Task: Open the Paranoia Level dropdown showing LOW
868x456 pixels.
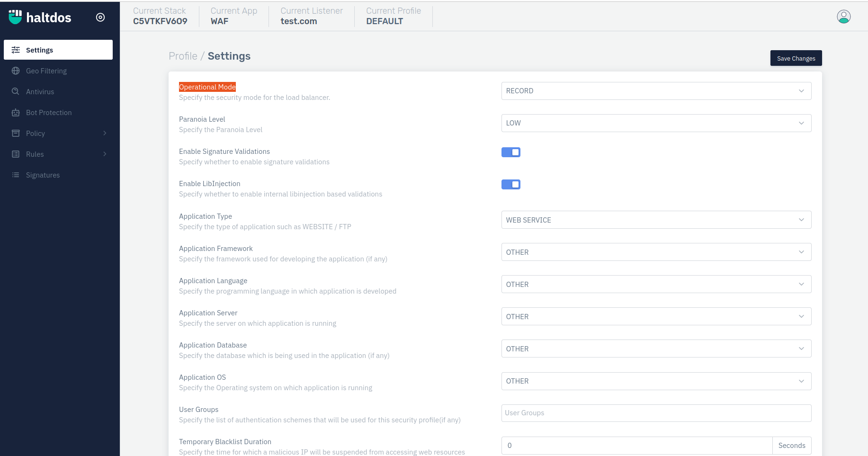Action: point(656,123)
